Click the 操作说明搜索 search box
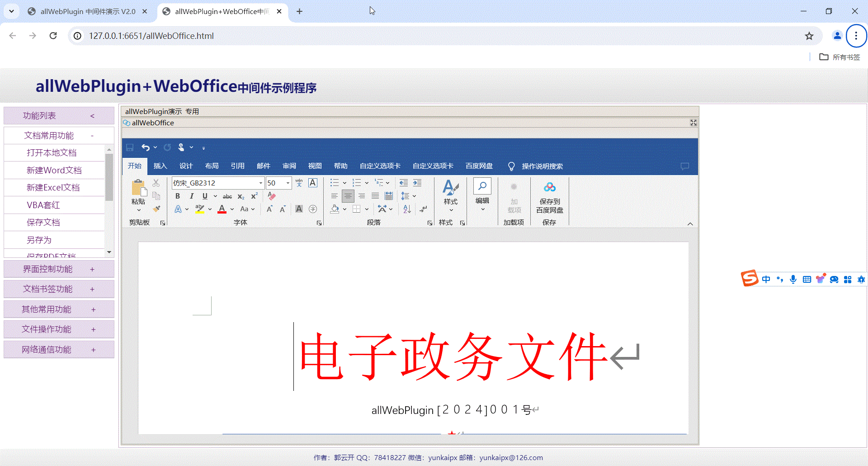Screen dimensions: 868x466 (542, 166)
